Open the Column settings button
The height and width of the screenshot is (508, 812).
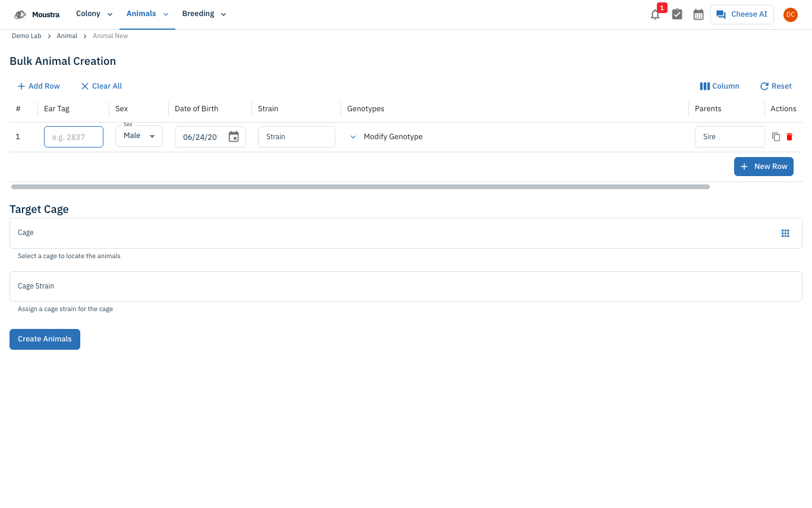coord(720,86)
